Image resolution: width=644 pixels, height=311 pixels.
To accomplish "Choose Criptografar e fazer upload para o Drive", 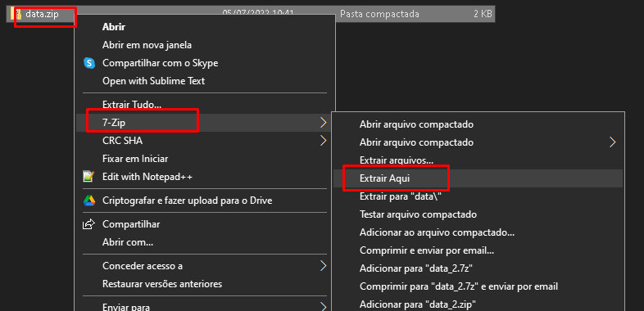I will [x=188, y=201].
